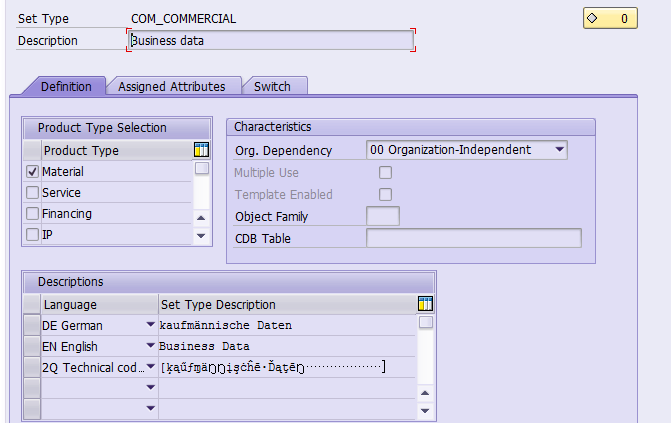The height and width of the screenshot is (423, 671).
Task: Click scroll-down arrow in Product Type list
Action: click(x=201, y=235)
